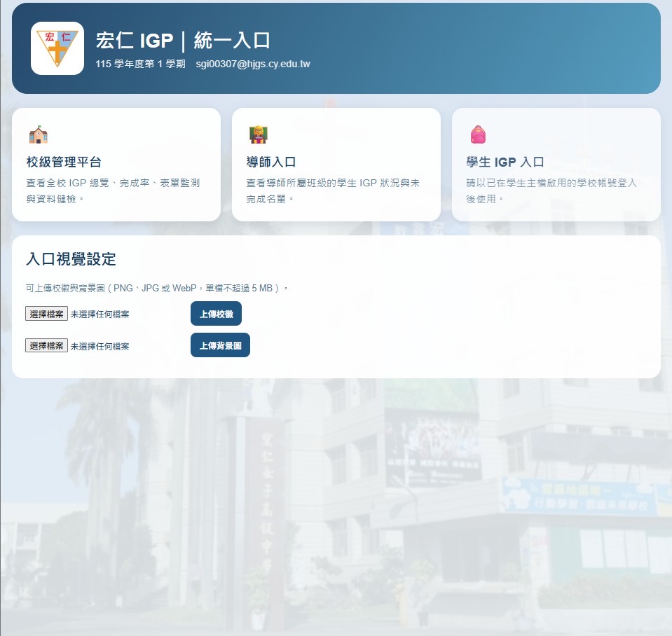Choose file with 選擇檔案 beside 上傳校徽
This screenshot has width=672, height=636.
click(46, 314)
